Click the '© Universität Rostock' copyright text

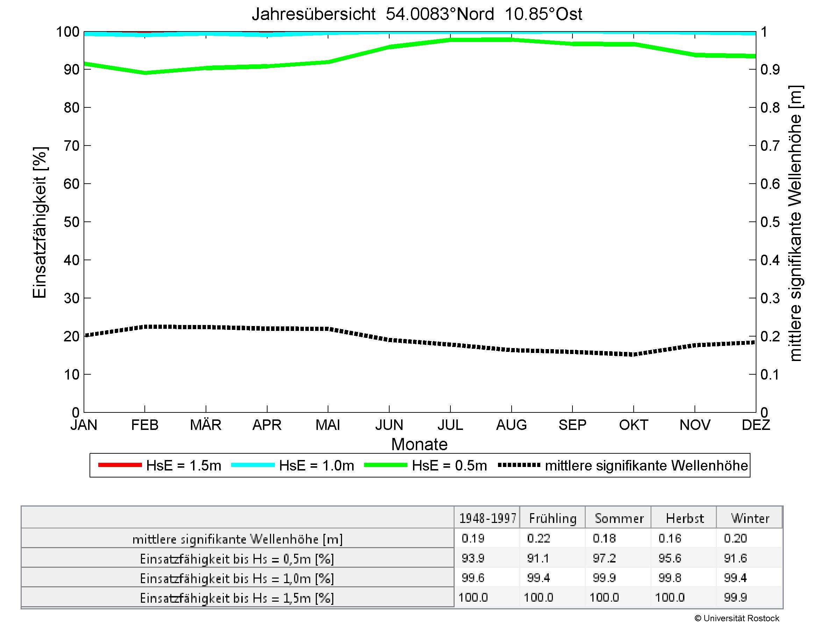click(737, 618)
